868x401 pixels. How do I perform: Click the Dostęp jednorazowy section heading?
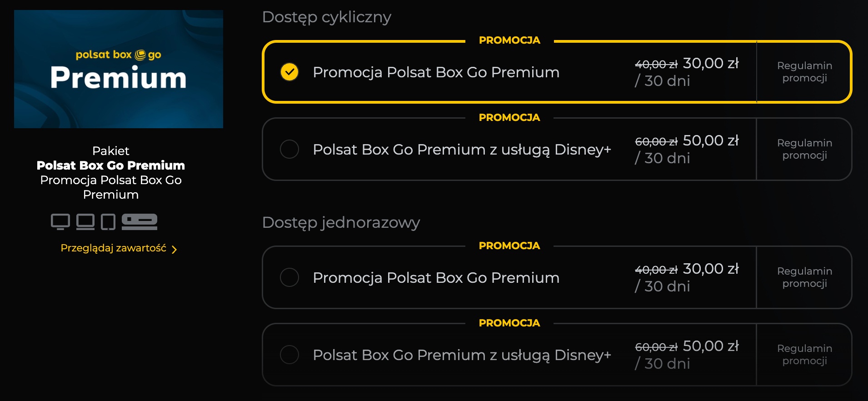point(341,223)
